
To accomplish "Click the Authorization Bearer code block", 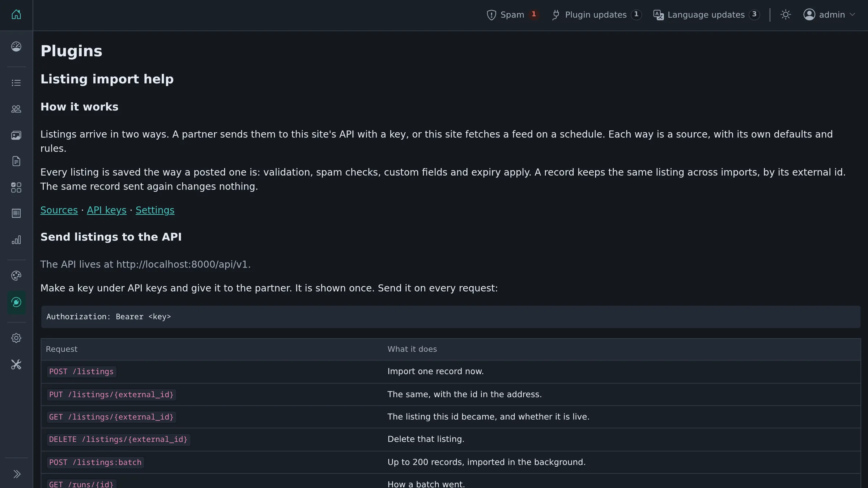I will tap(451, 317).
